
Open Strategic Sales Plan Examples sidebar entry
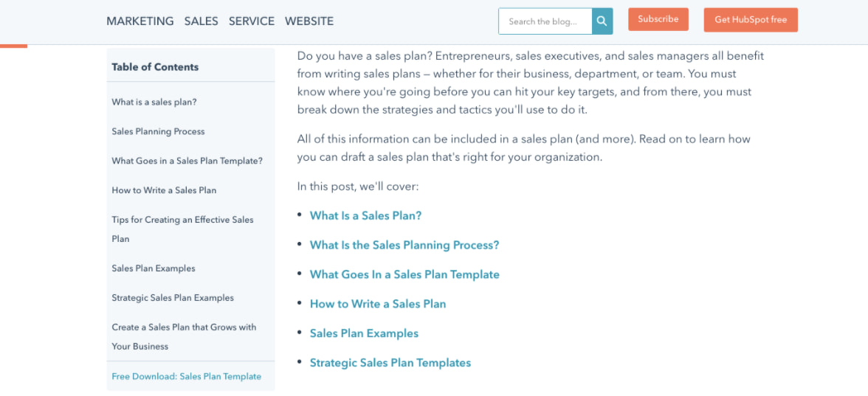click(173, 298)
